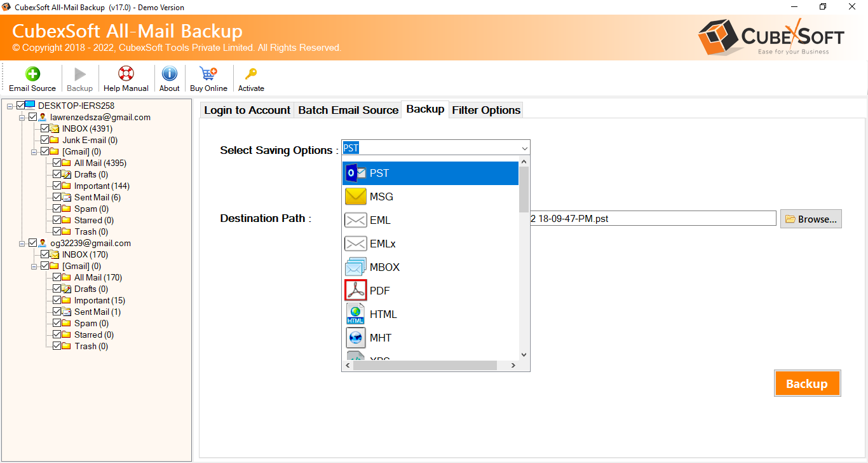
Task: Click the horizontal scrollbar thumb in format list
Action: coord(424,366)
